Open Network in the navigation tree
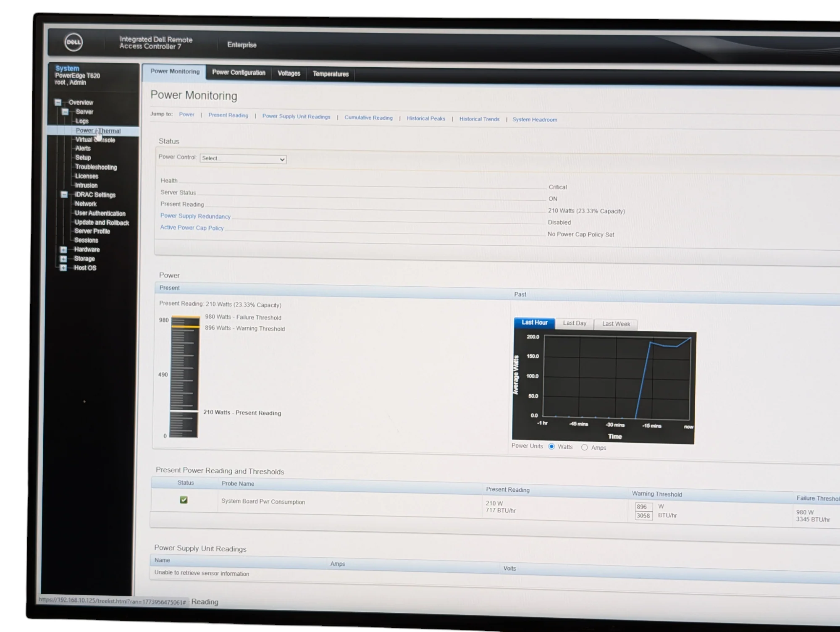 tap(86, 204)
